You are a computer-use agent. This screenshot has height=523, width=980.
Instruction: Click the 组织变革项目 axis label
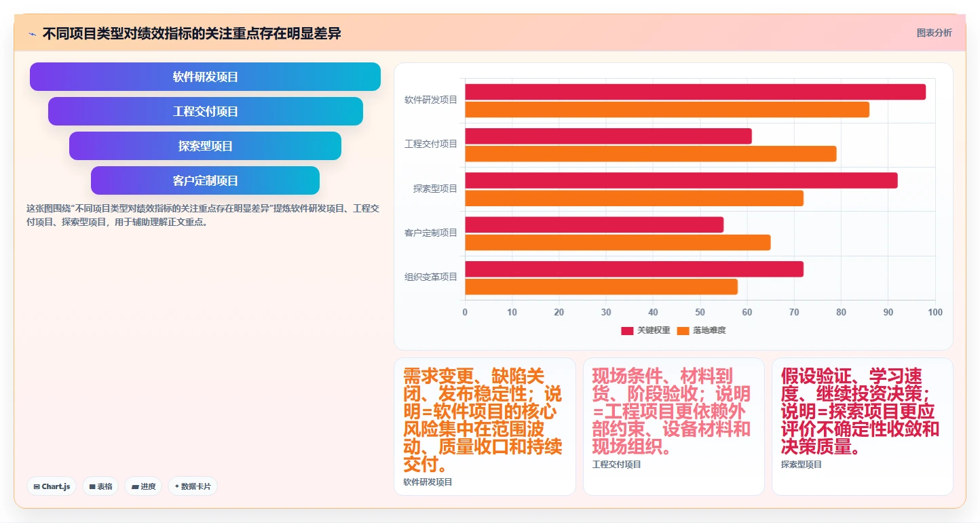(x=431, y=277)
